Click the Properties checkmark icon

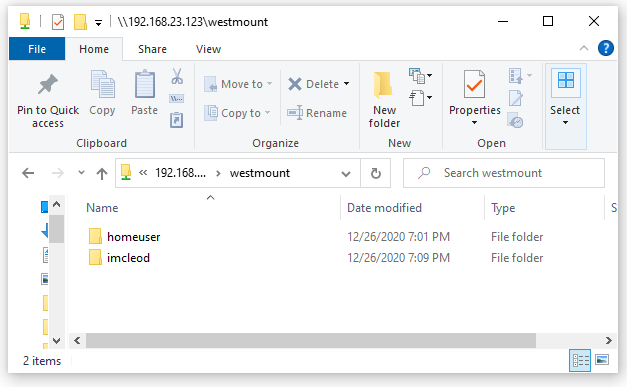click(474, 84)
